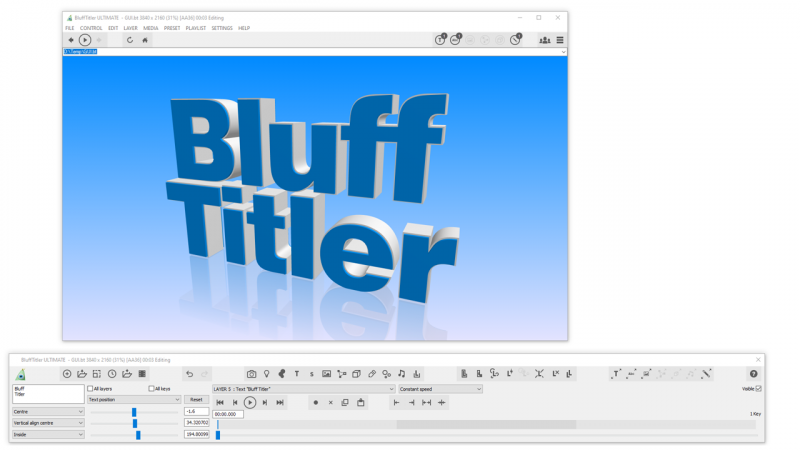This screenshot has width=800, height=450.
Task: Toggle the All layers checkbox
Action: tap(90, 389)
